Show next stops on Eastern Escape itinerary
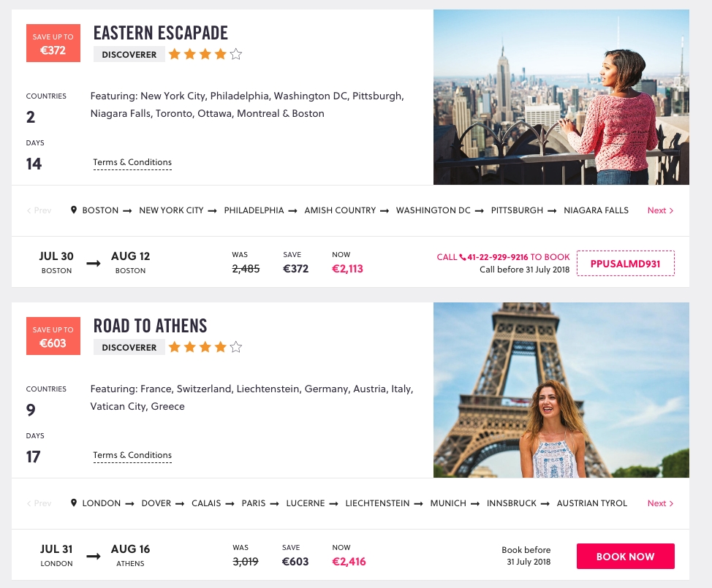The image size is (712, 588). tap(660, 210)
